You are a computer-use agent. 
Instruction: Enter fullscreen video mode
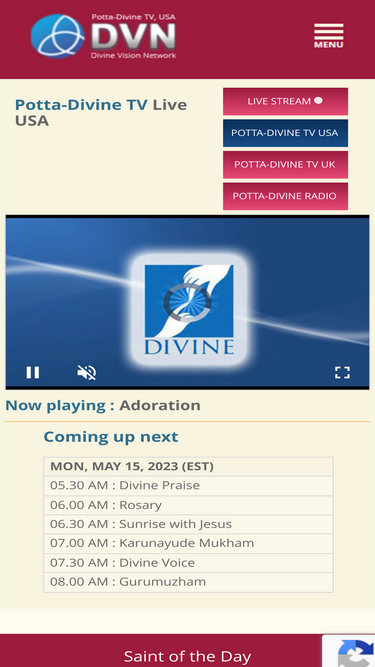tap(342, 372)
